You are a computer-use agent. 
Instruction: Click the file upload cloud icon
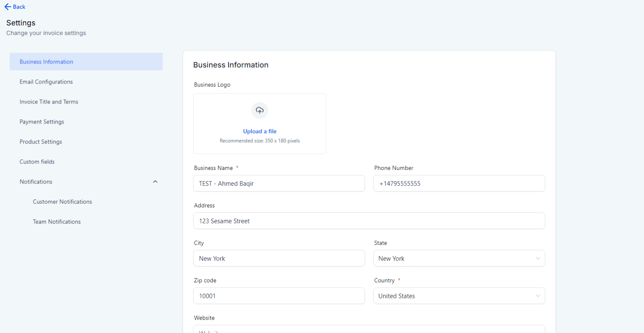pyautogui.click(x=259, y=110)
